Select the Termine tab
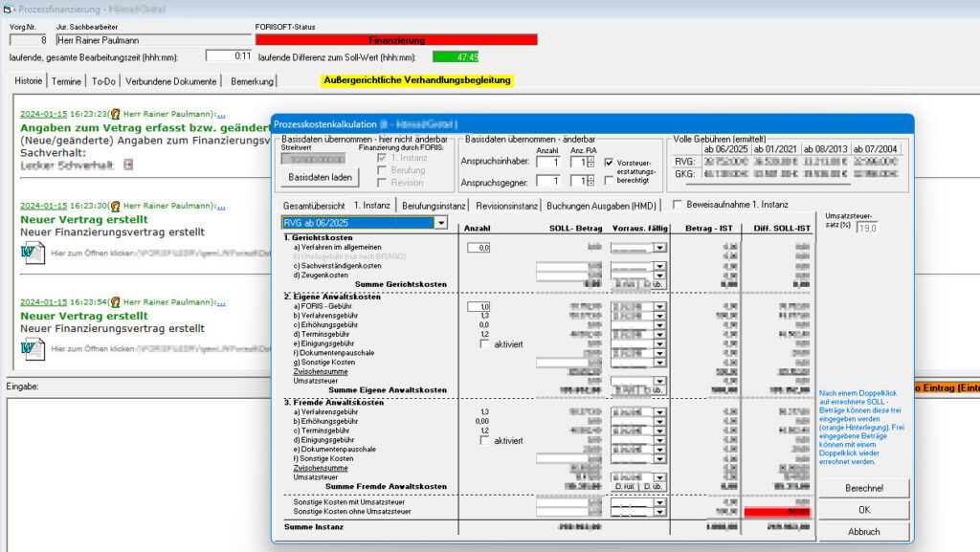This screenshot has width=980, height=552. click(66, 81)
